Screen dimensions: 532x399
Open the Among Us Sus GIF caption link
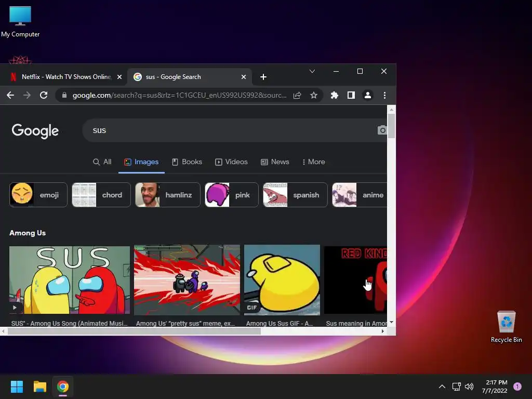(280, 323)
